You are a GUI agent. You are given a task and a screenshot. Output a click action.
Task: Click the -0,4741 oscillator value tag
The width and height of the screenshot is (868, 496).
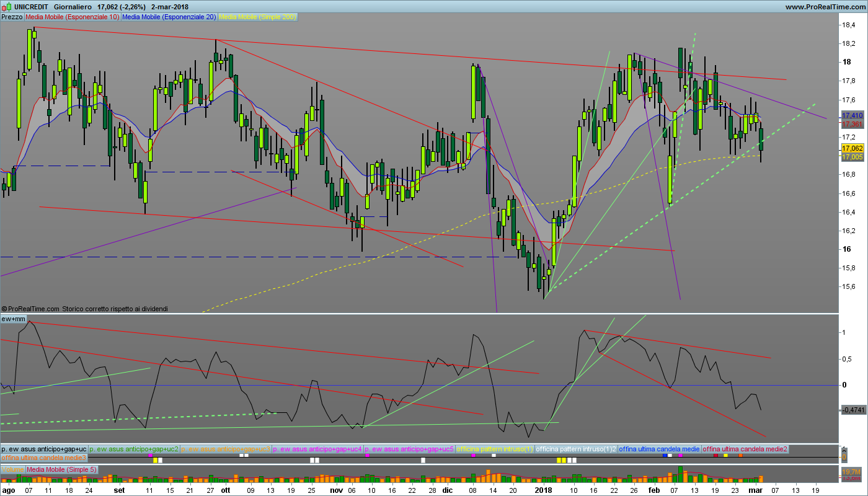[x=852, y=410]
